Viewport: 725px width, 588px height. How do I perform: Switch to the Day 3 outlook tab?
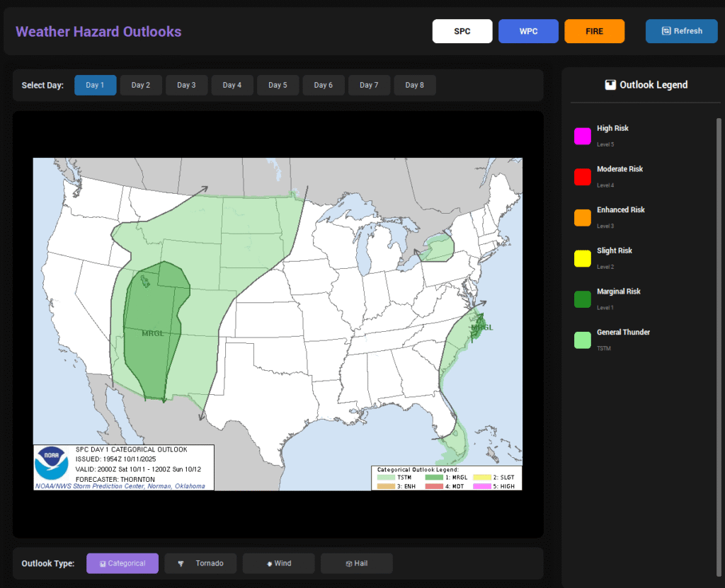(x=186, y=84)
